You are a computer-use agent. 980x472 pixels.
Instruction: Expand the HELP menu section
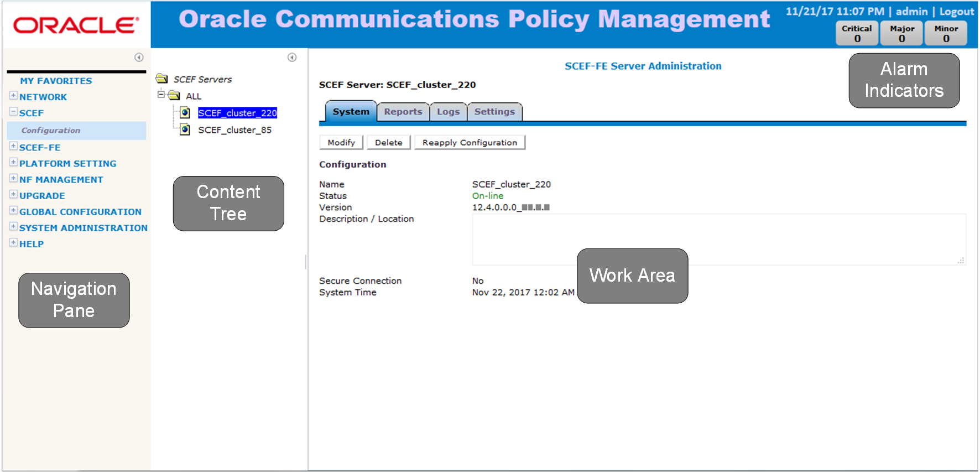[13, 243]
